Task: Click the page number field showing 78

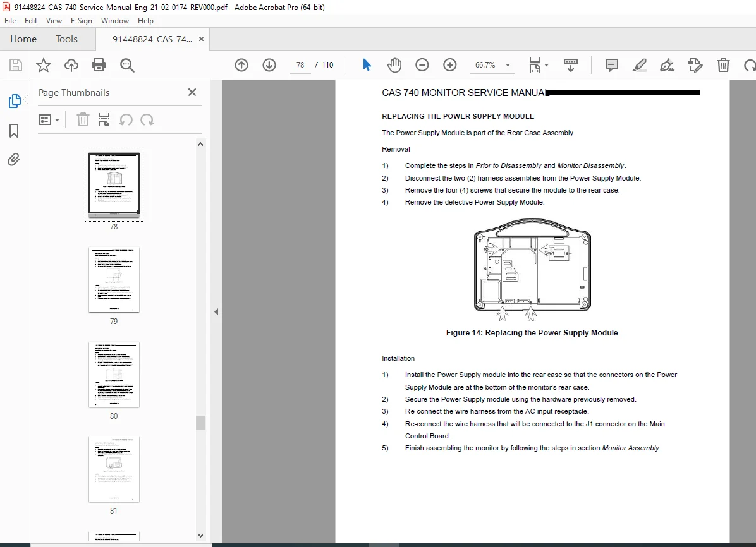Action: [300, 65]
